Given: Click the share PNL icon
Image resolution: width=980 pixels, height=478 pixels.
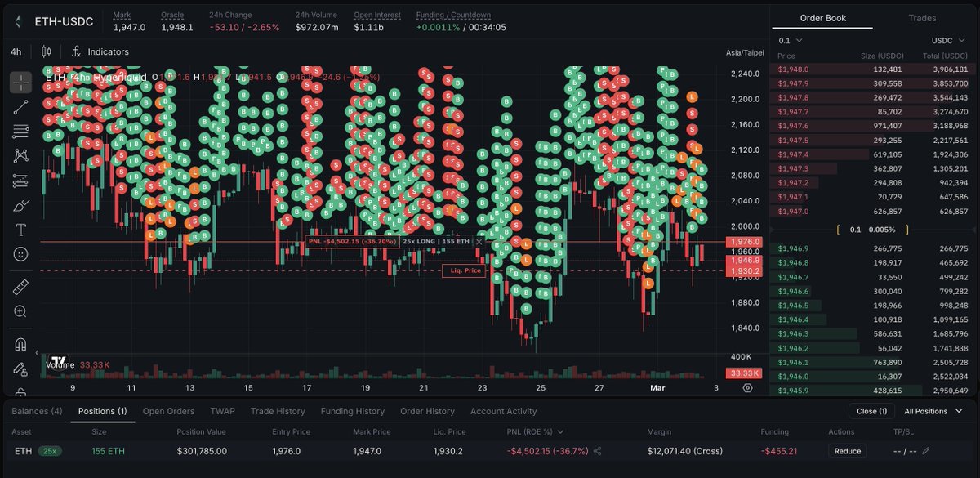Looking at the screenshot, I should (x=597, y=450).
